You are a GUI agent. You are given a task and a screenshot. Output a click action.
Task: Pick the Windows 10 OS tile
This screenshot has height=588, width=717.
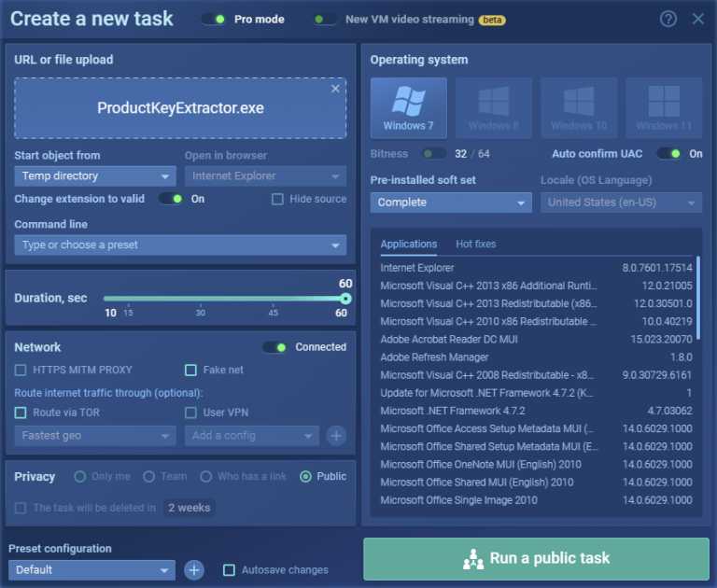click(x=578, y=108)
